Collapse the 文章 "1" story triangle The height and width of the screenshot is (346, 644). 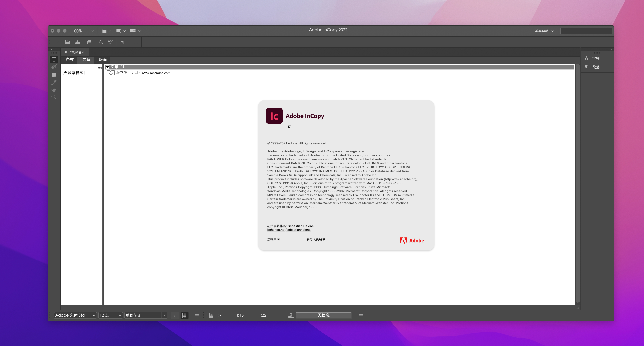(x=107, y=67)
